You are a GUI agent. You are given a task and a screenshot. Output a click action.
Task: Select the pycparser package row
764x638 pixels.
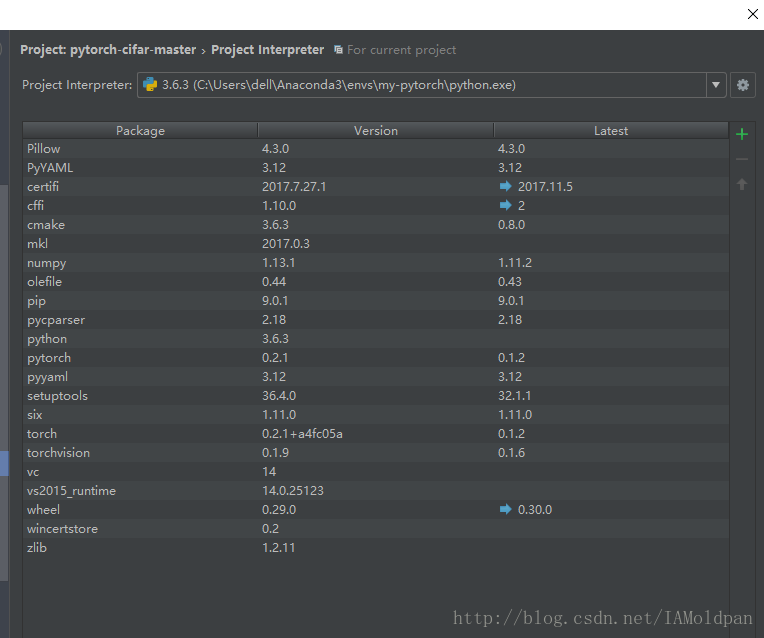tap(376, 320)
